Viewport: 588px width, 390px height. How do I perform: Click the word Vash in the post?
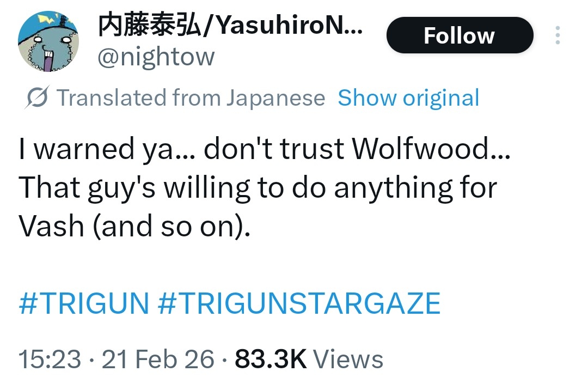(x=51, y=226)
